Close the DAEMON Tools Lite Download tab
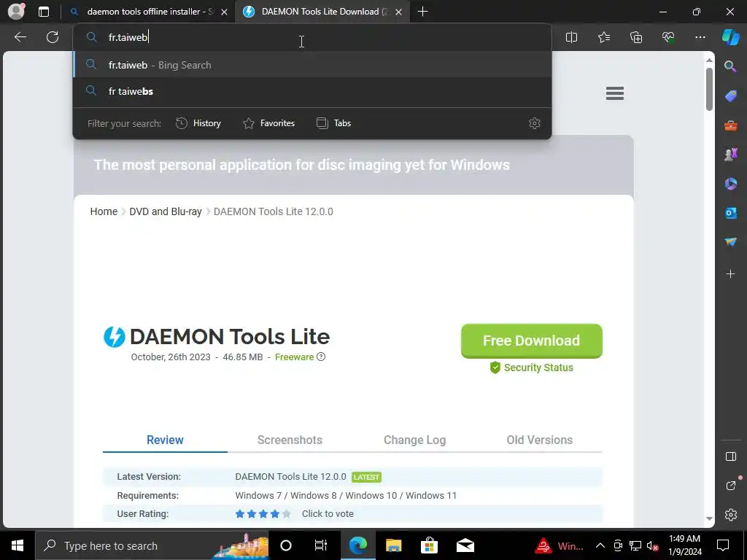 (399, 12)
